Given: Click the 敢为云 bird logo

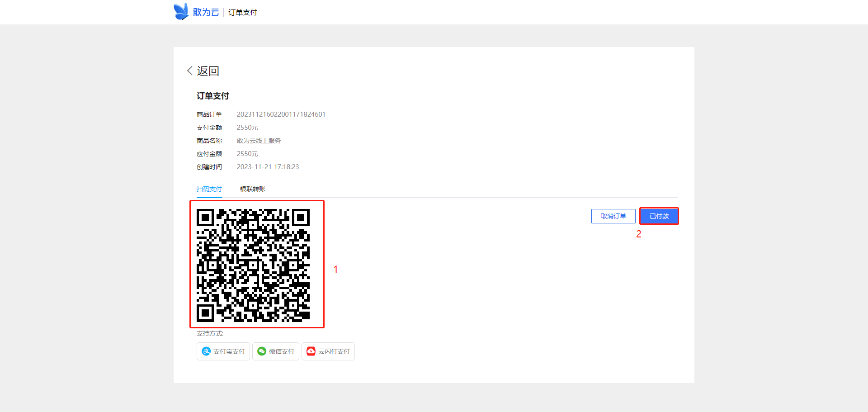Looking at the screenshot, I should 180,11.
